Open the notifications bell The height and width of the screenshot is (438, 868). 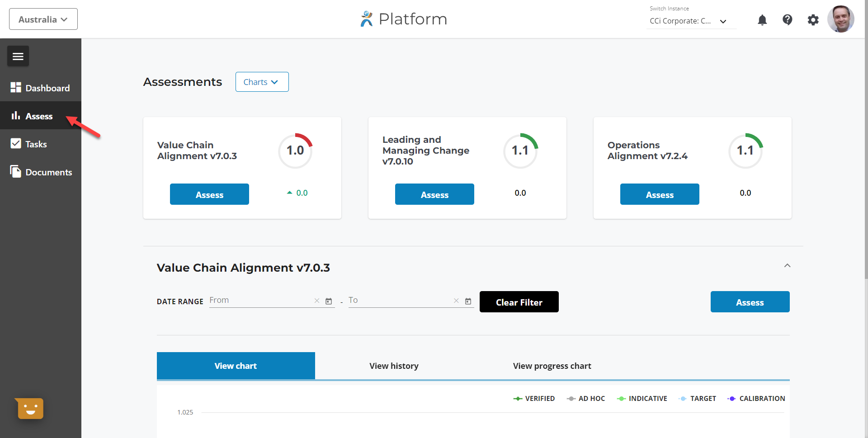[762, 20]
